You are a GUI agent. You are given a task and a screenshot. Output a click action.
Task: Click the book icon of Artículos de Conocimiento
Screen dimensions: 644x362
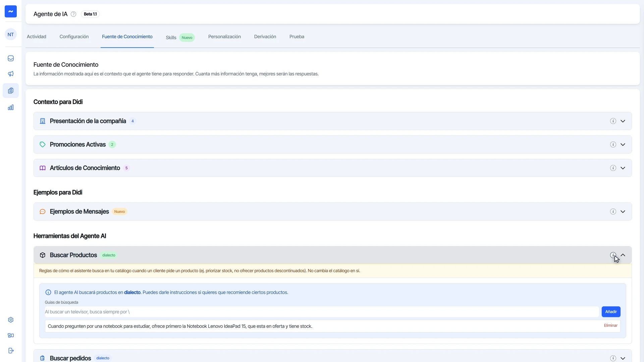click(x=43, y=168)
